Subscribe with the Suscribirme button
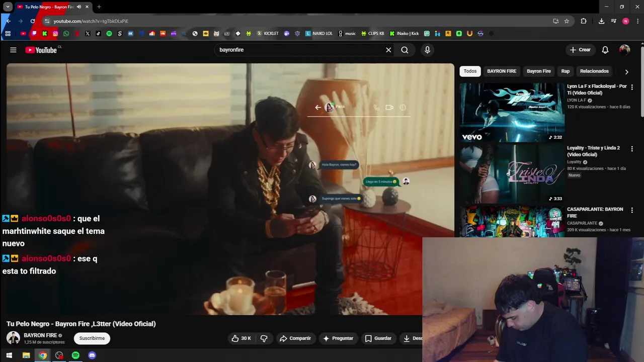Image resolution: width=644 pixels, height=362 pixels. [x=92, y=338]
